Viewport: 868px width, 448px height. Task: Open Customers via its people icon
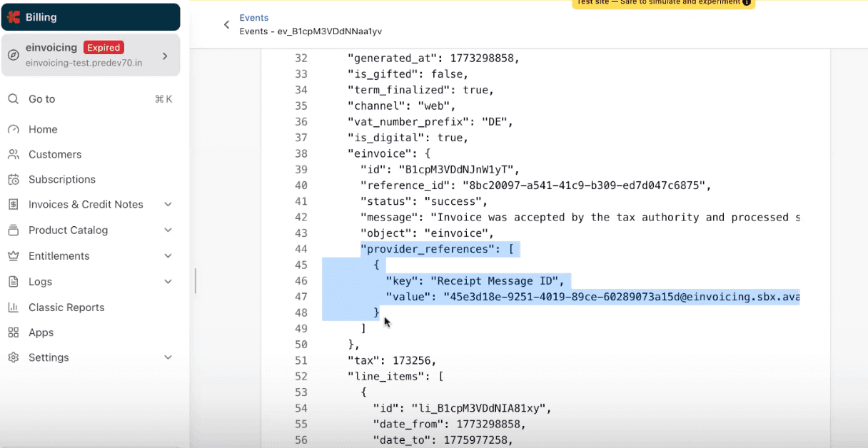[x=14, y=154]
